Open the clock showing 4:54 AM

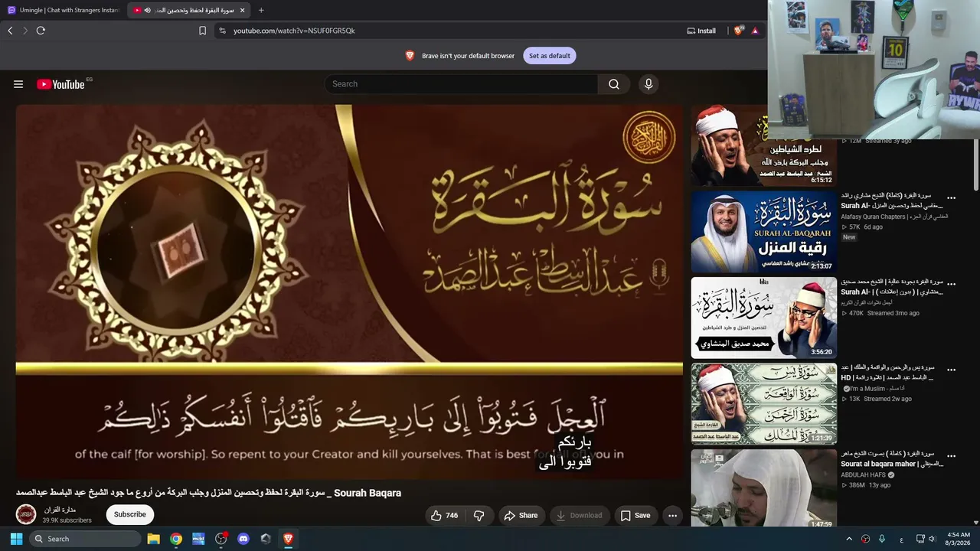click(959, 539)
